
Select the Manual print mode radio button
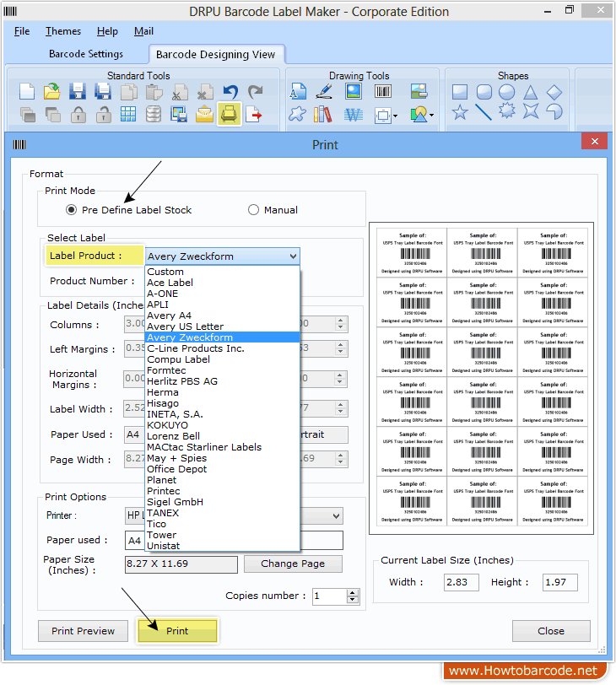253,210
